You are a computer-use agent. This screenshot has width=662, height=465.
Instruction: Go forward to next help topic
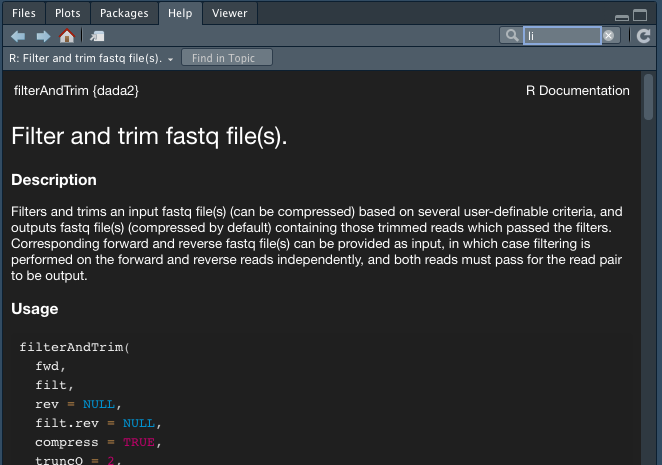click(x=43, y=36)
